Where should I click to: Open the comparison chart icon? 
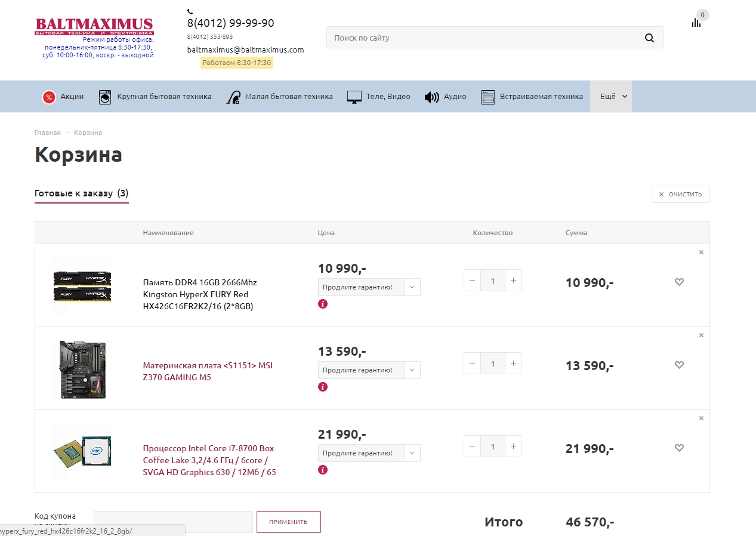[x=696, y=23]
